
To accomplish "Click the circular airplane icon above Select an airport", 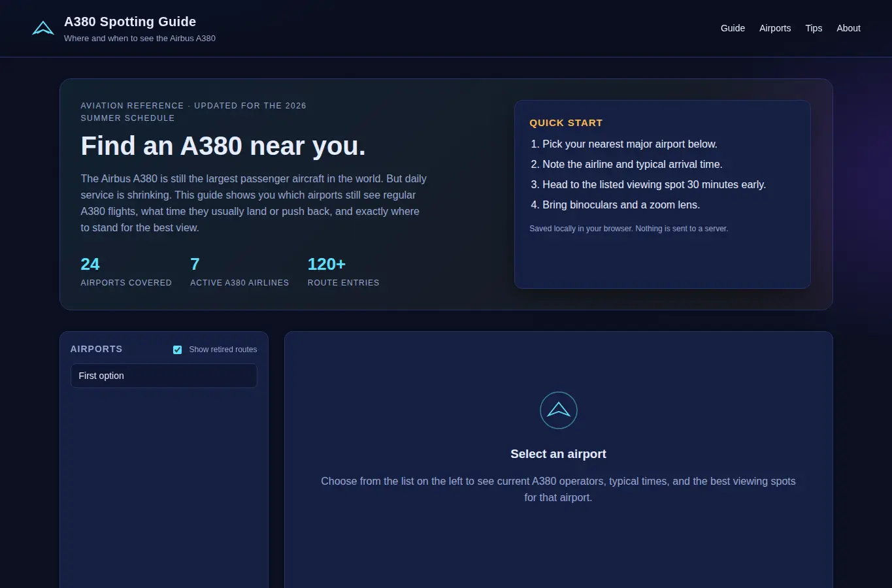I will 559,410.
